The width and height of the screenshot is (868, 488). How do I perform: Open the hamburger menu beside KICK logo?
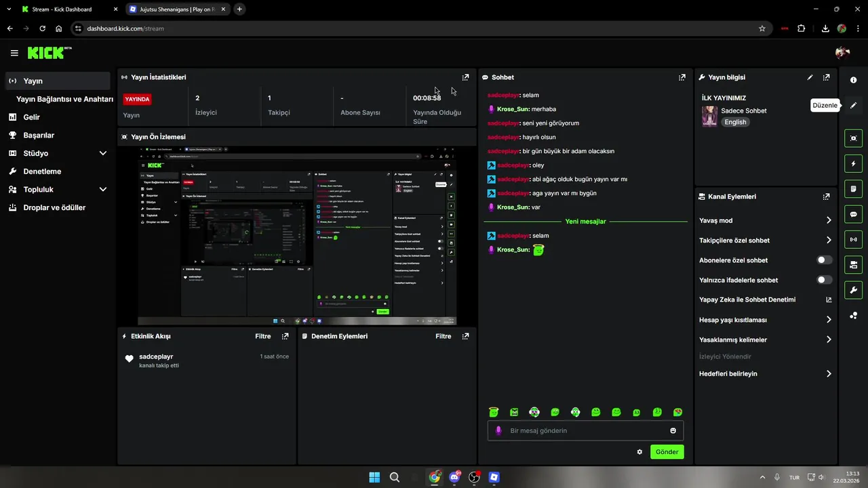pos(14,53)
